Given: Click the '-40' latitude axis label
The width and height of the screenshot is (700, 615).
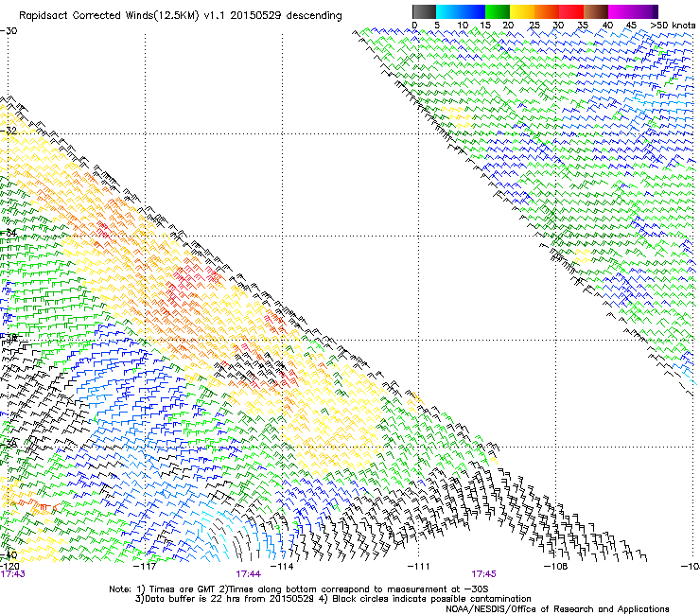Looking at the screenshot, I should tap(9, 555).
